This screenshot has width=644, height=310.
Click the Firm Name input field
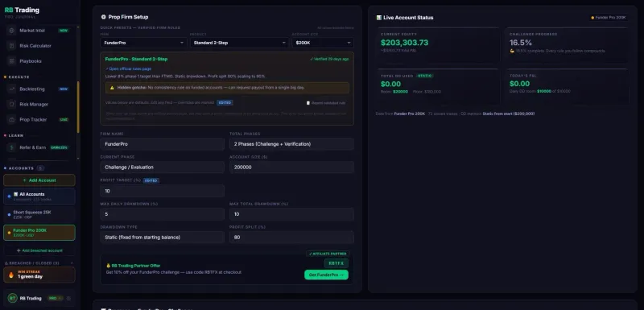pyautogui.click(x=163, y=144)
